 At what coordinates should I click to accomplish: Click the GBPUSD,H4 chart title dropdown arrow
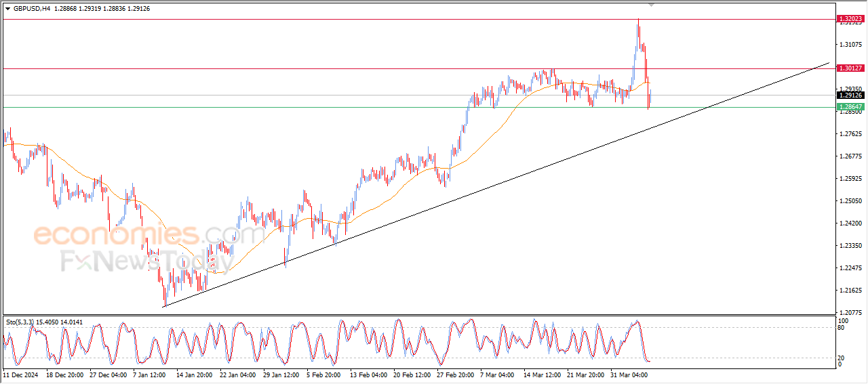click(8, 9)
